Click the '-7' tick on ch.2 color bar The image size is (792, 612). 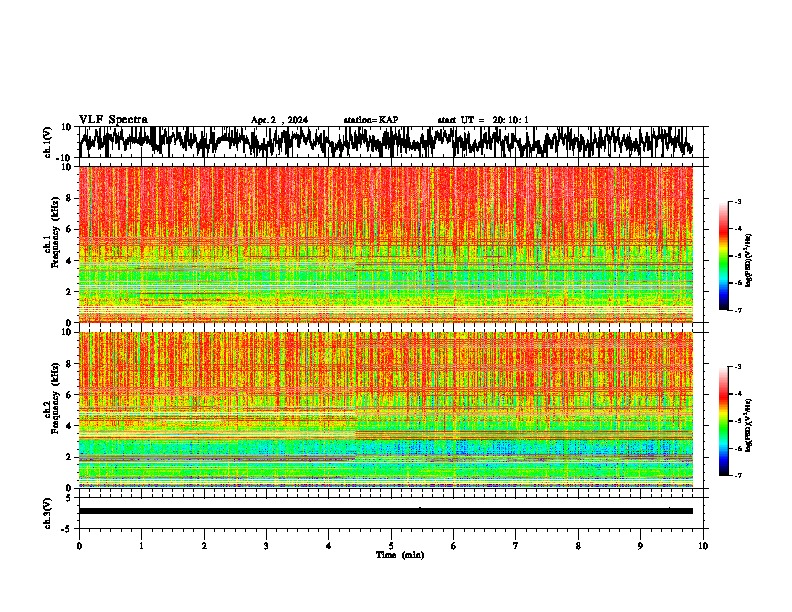point(738,475)
